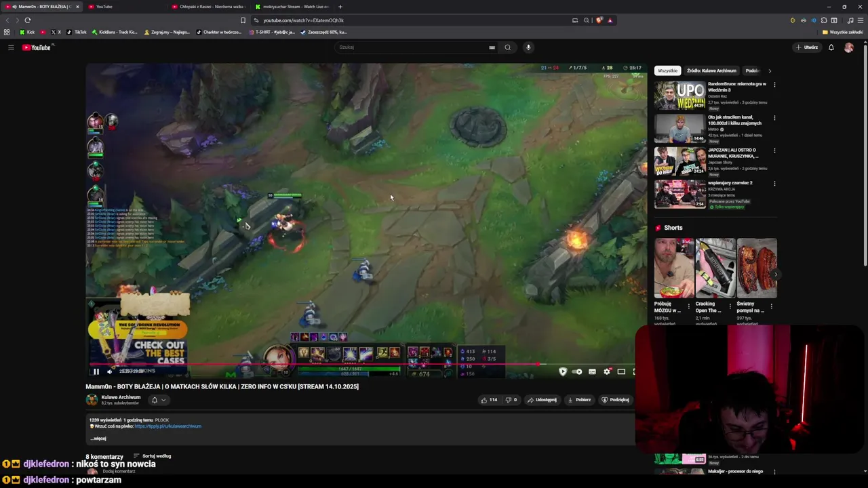
Task: Like the video with thumbs up
Action: [490, 400]
